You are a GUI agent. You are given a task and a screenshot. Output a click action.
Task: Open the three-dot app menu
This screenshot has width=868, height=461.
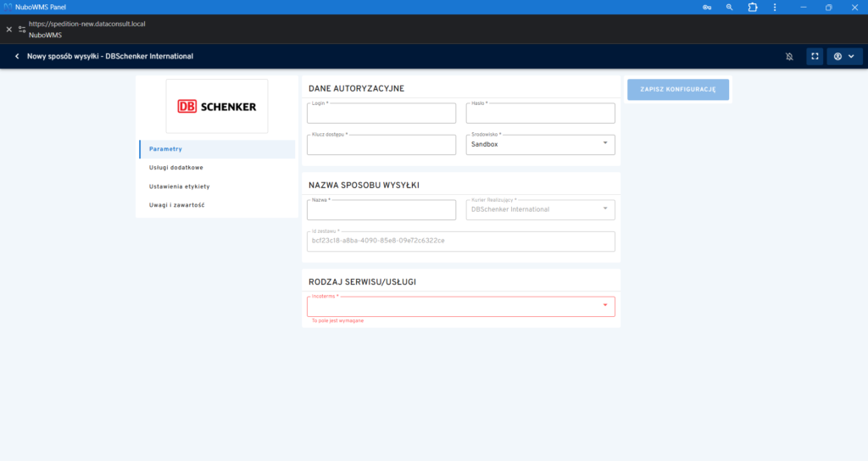[x=775, y=7]
